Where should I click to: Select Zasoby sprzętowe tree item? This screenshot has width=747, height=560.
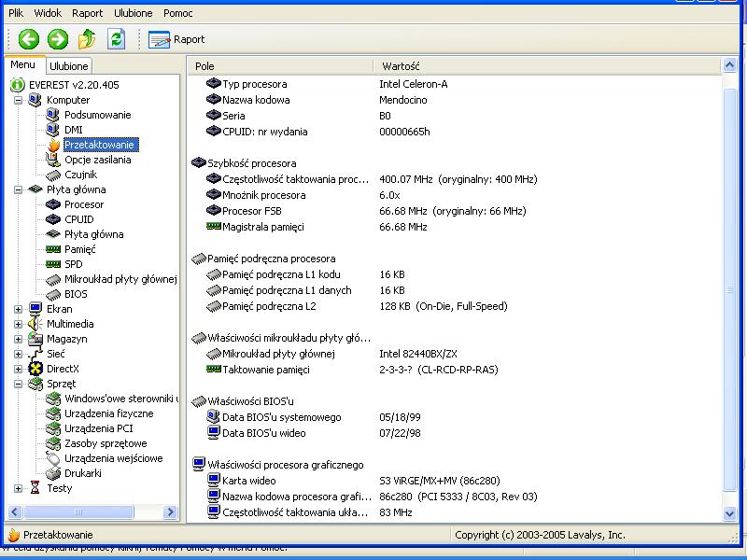pos(97,443)
